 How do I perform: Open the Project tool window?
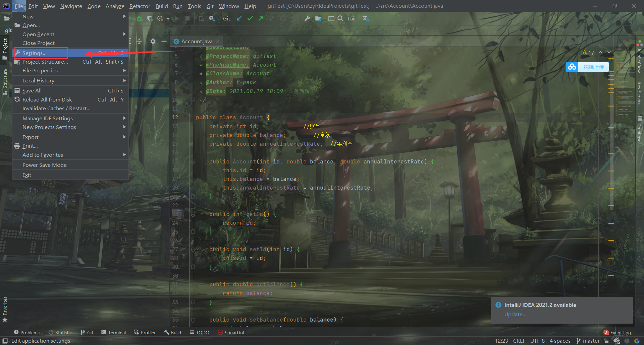[x=5, y=49]
